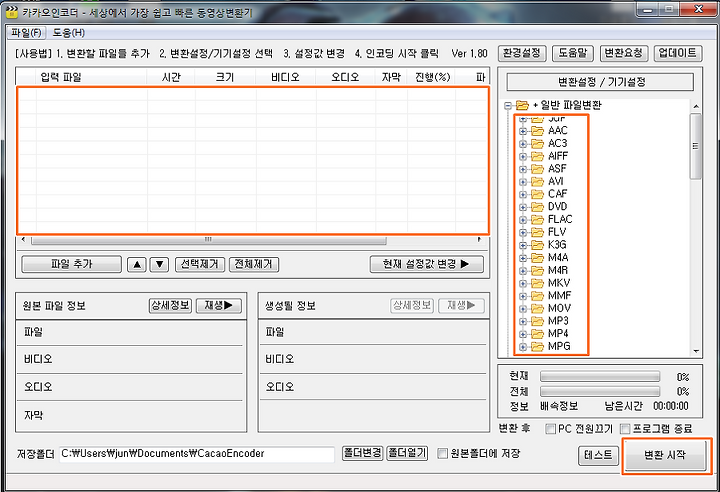Screen dimensions: 720x492
Task: Expand the AAC folder node
Action: click(x=523, y=131)
